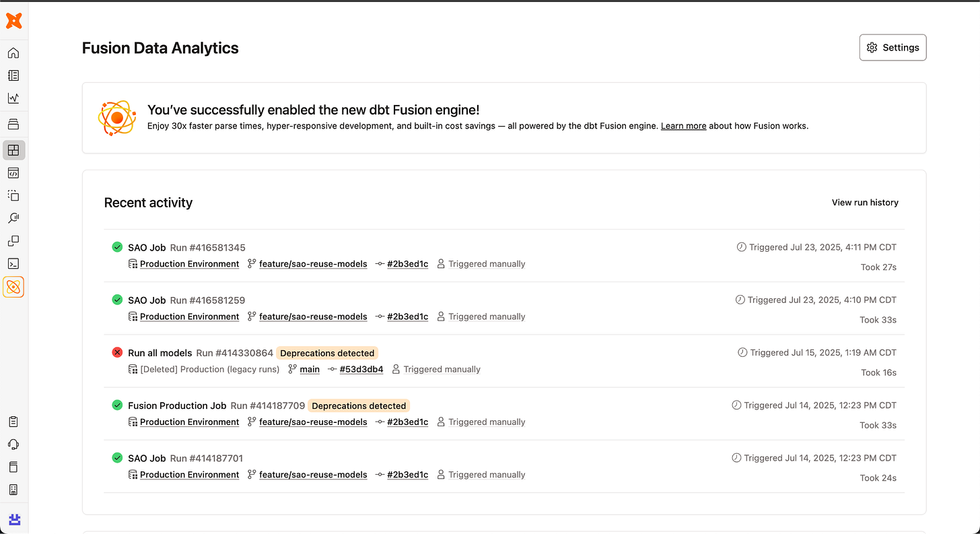Click green success icon for Run #416581345
Image resolution: width=980 pixels, height=534 pixels.
point(117,247)
